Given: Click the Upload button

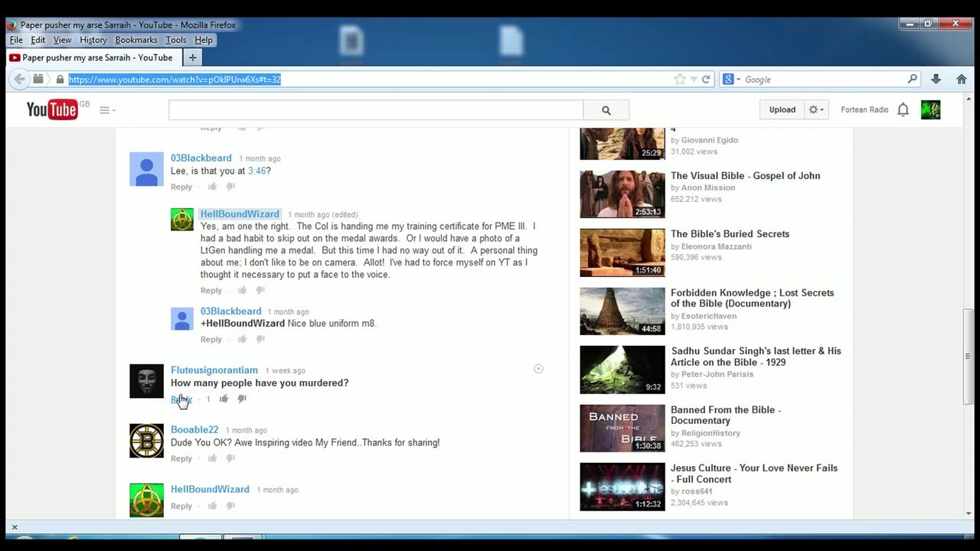Looking at the screenshot, I should tap(782, 109).
